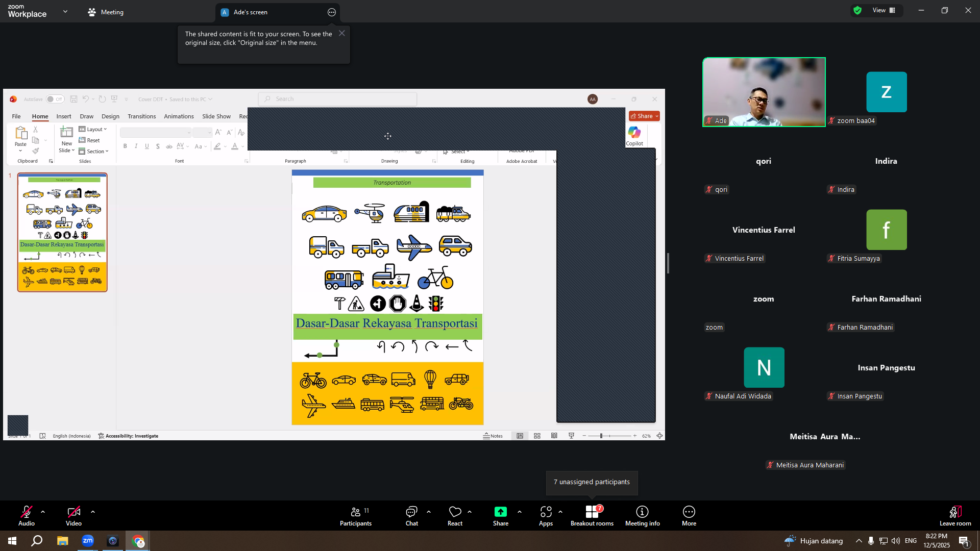Click the Increase Font Size icon

click(218, 132)
